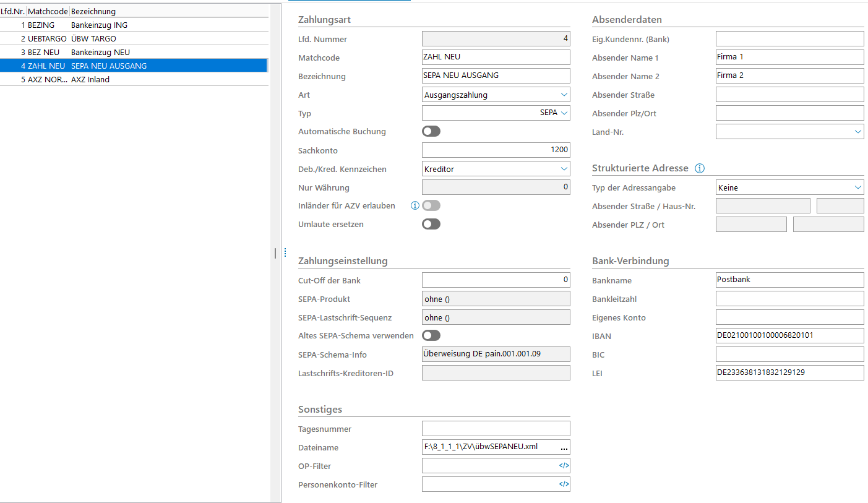Expand Deb./Kred. Kennzeichen dropdown

(x=496, y=169)
